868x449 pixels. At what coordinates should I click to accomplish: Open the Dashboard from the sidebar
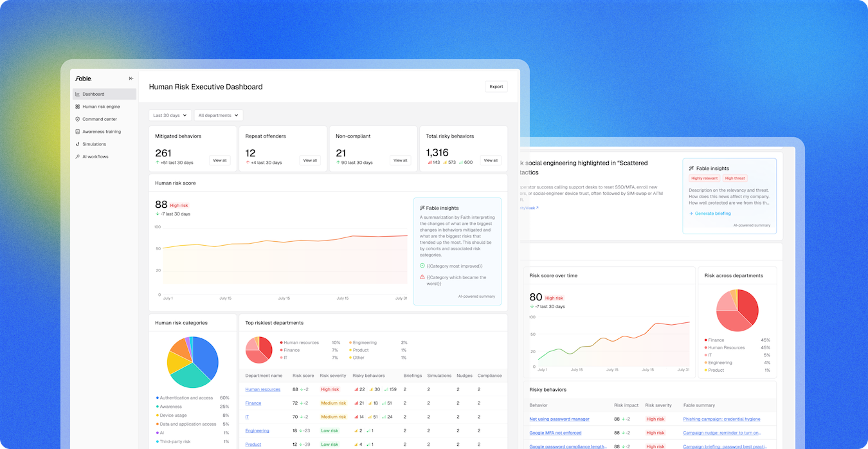click(95, 94)
